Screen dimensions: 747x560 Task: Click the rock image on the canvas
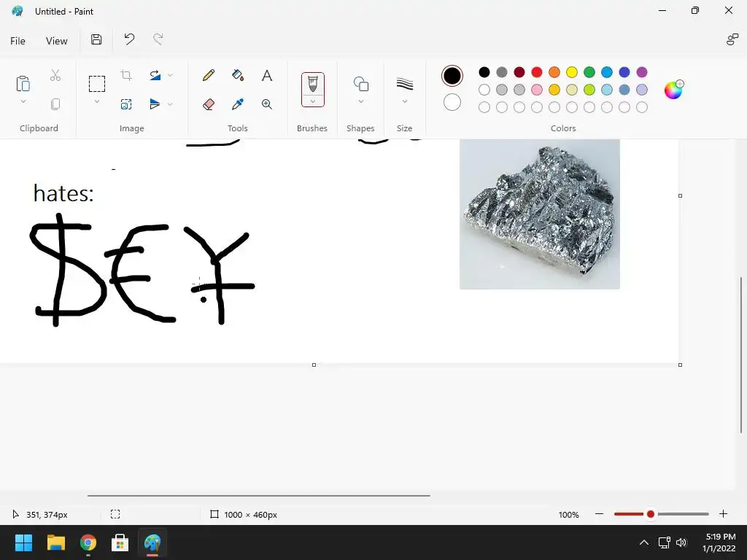pyautogui.click(x=539, y=214)
